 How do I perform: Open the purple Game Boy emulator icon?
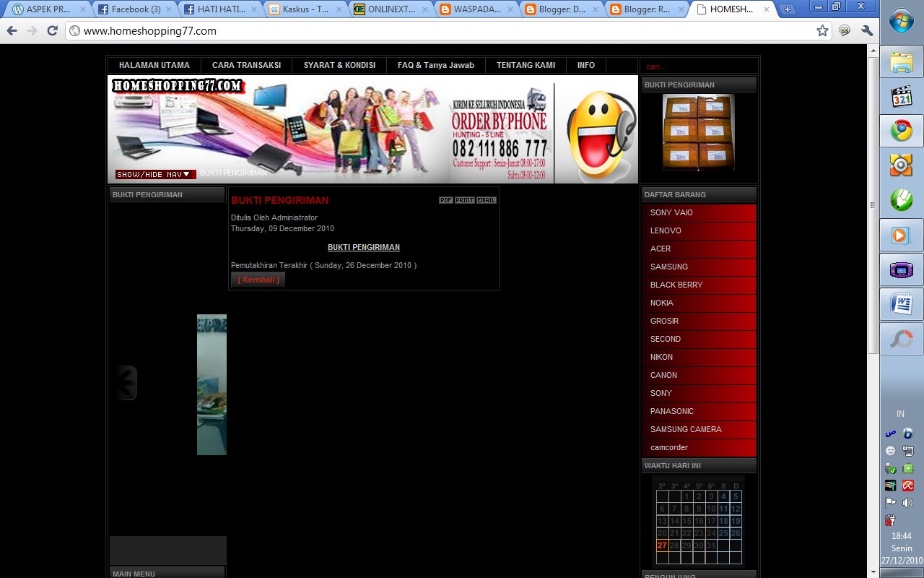[x=902, y=269]
